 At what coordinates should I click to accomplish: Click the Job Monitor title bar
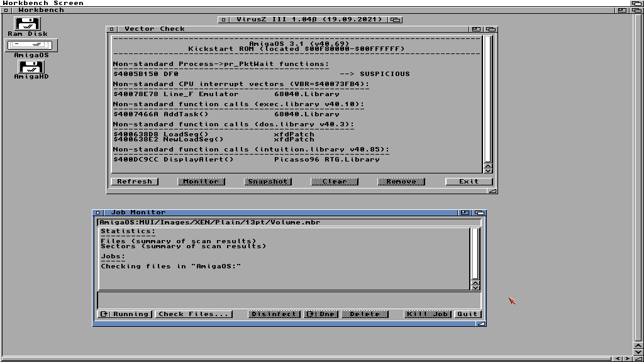point(280,212)
